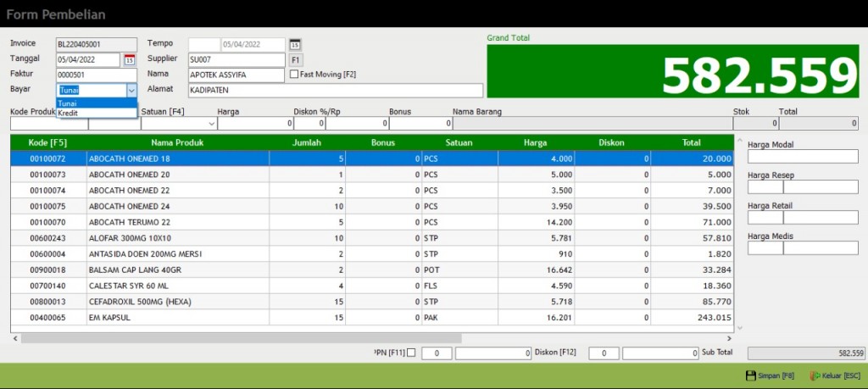The height and width of the screenshot is (389, 868).
Task: Click the Keluar [ESC] exit icon
Action: coord(815,375)
